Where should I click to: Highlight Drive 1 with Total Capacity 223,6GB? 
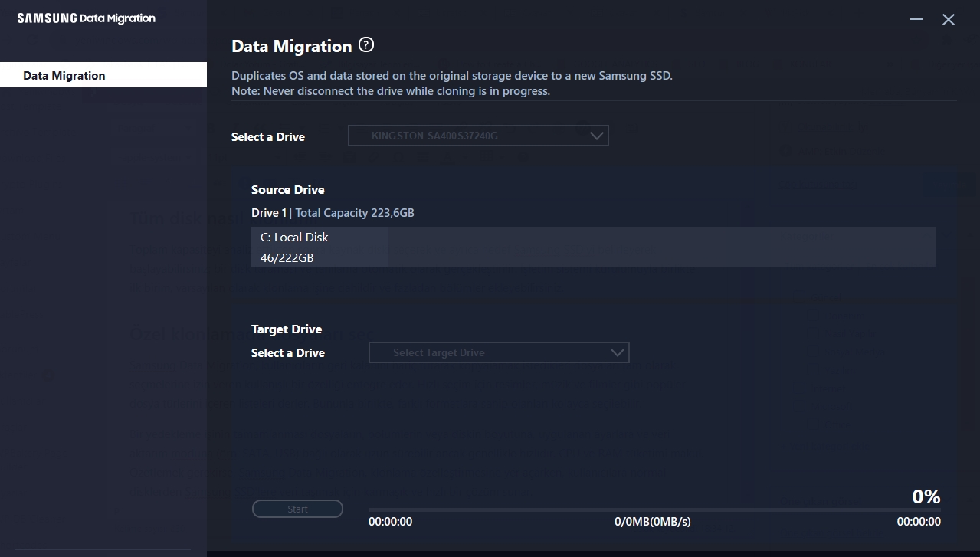(333, 212)
